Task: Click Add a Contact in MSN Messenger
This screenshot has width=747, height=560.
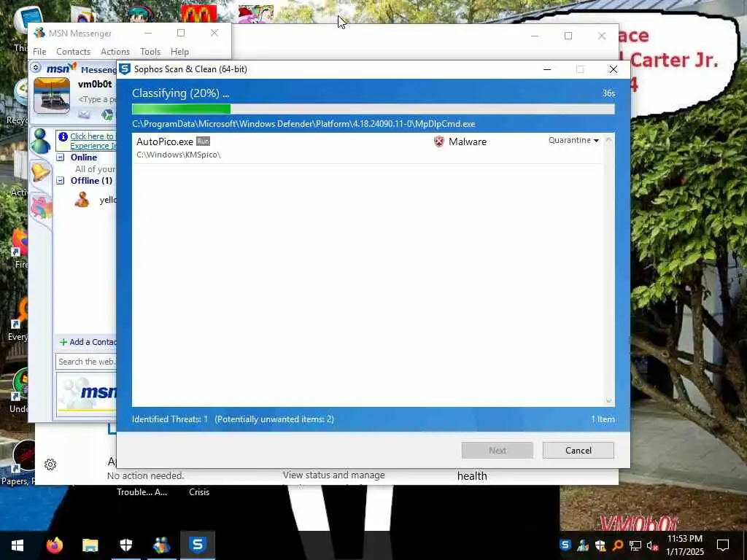Action: [88, 342]
